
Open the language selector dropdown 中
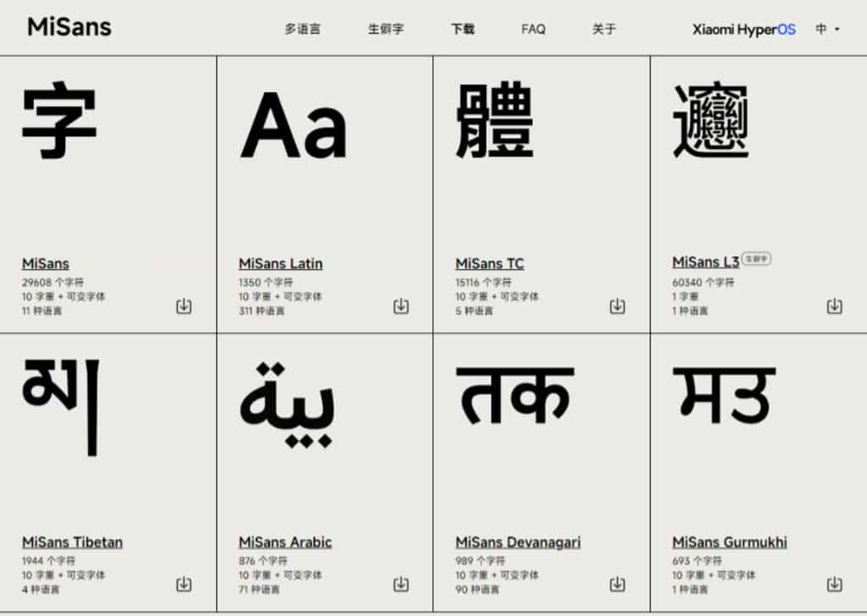point(828,29)
